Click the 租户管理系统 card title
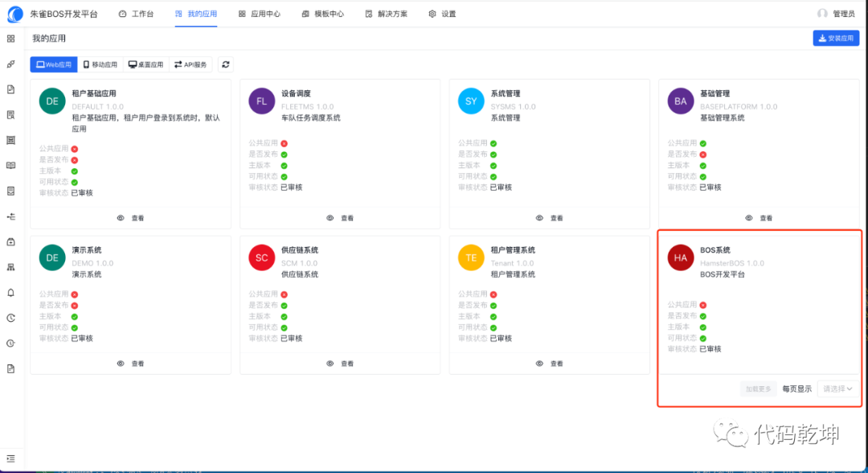Viewport: 868px width, 473px height. [x=513, y=250]
